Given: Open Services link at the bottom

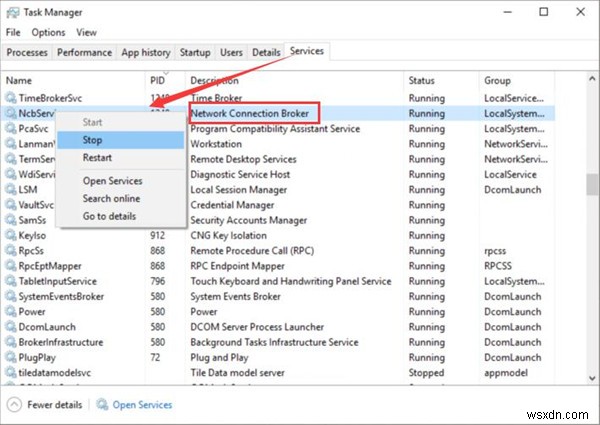Looking at the screenshot, I should click(142, 405).
